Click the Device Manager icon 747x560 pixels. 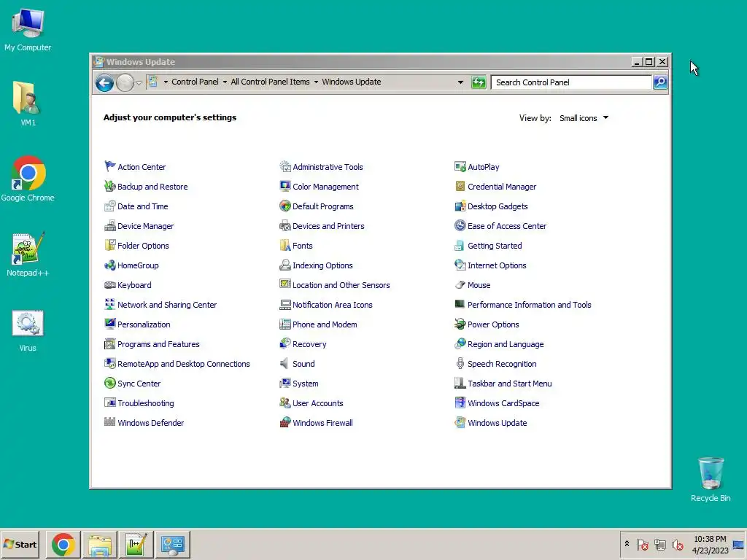110,226
